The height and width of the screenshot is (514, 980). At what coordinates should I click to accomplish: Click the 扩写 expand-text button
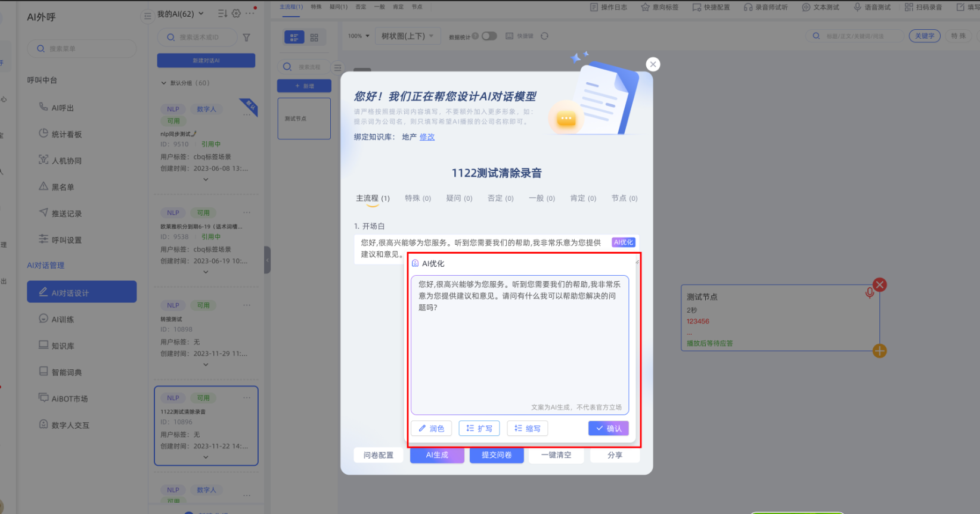479,428
